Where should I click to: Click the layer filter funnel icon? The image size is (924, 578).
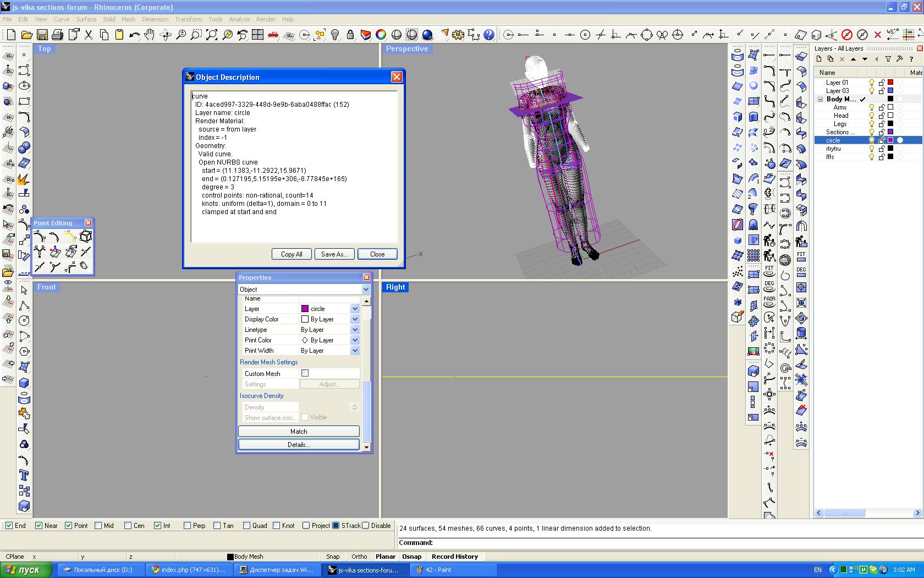(888, 59)
